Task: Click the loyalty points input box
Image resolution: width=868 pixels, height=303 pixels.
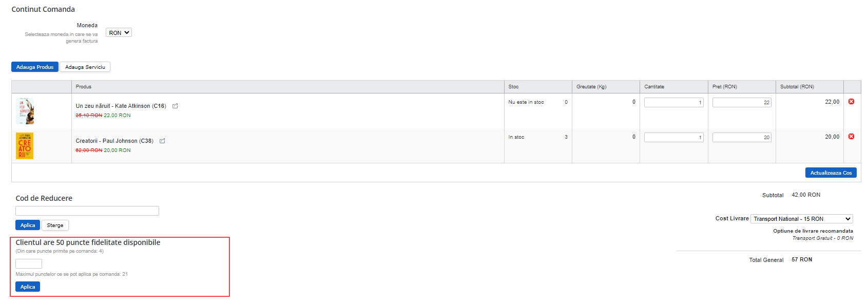Action: (29, 264)
